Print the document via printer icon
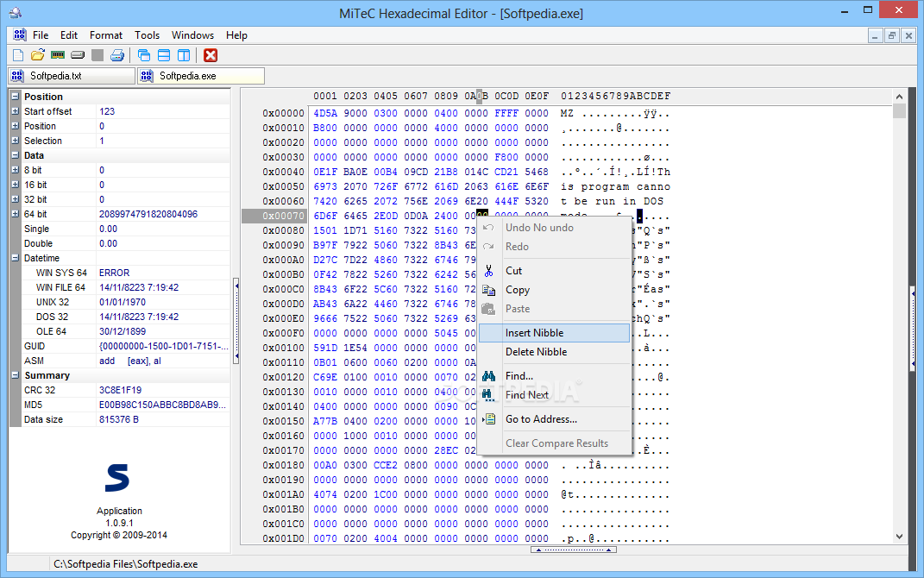 pyautogui.click(x=117, y=55)
